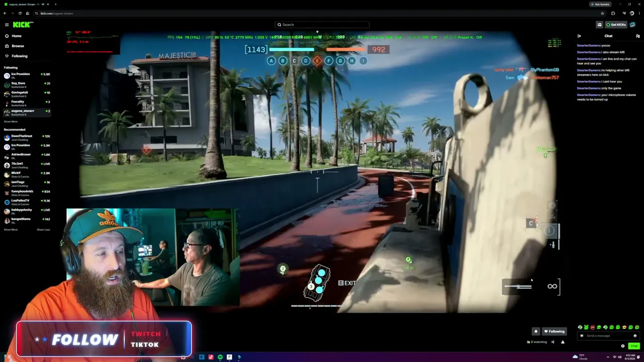Reload the browser page

(x=20, y=13)
